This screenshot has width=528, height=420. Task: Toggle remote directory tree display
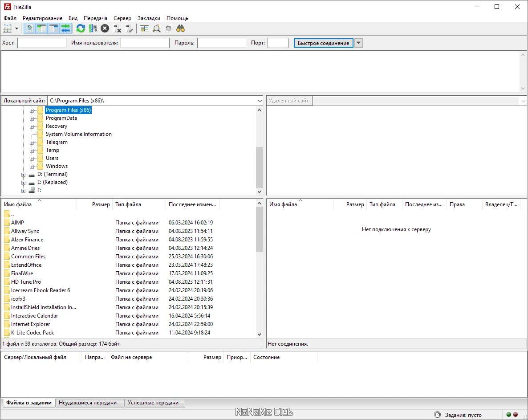click(53, 29)
